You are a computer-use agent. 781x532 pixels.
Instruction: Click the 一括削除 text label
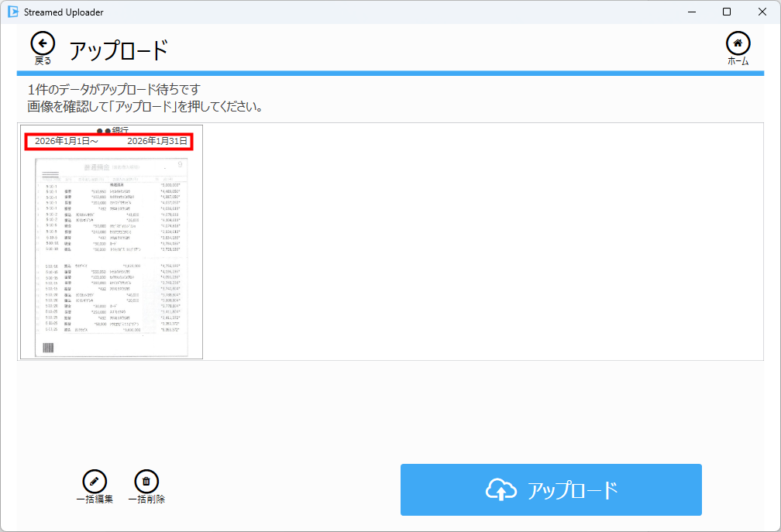tap(146, 499)
